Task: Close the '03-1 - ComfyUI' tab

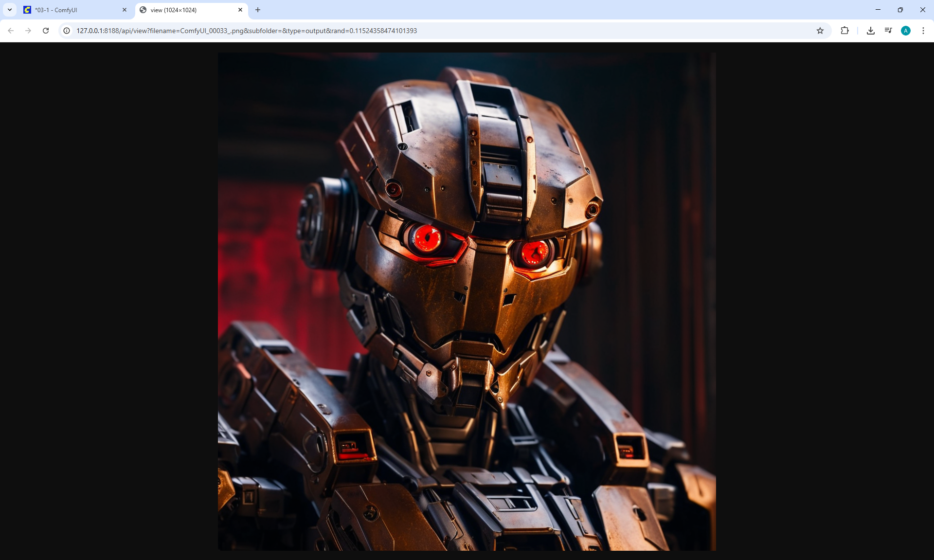Action: click(x=125, y=10)
